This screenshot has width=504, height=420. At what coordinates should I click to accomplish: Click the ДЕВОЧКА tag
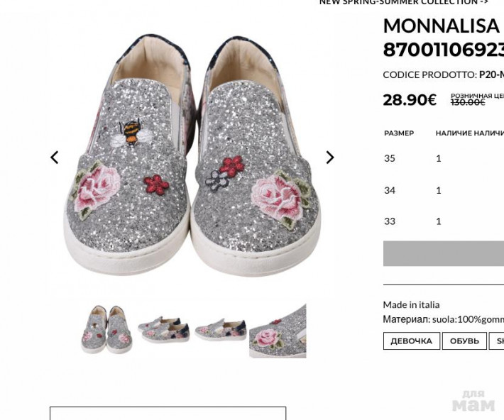411,341
